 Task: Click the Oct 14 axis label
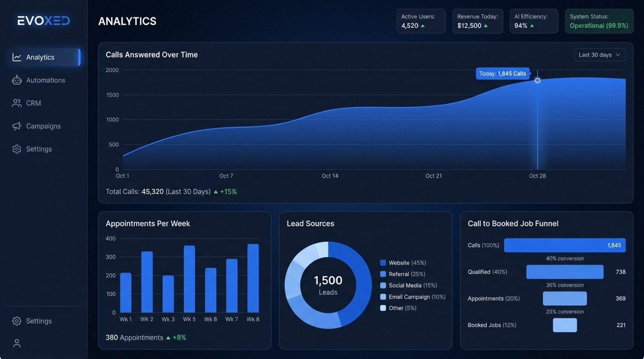click(330, 176)
